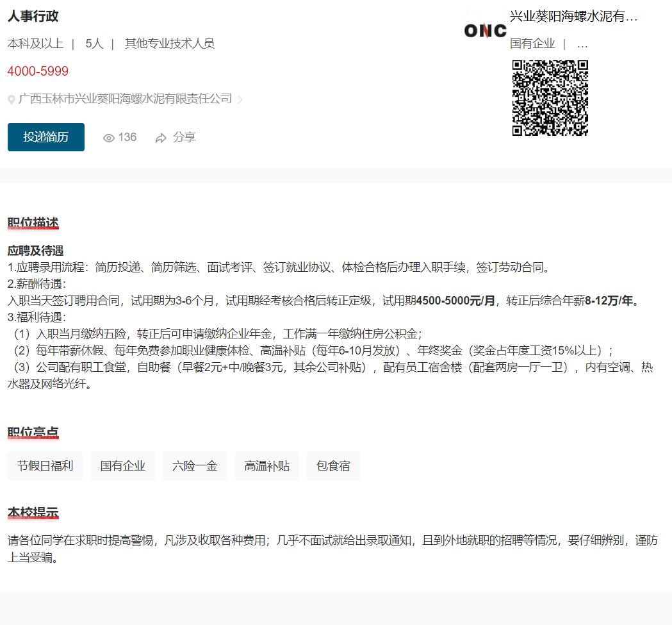Click the QR code image
Viewport: 672px width, 625px height.
pos(550,98)
